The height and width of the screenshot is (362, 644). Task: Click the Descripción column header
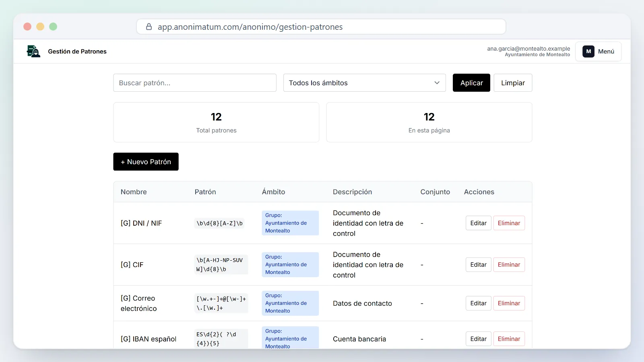tap(352, 192)
